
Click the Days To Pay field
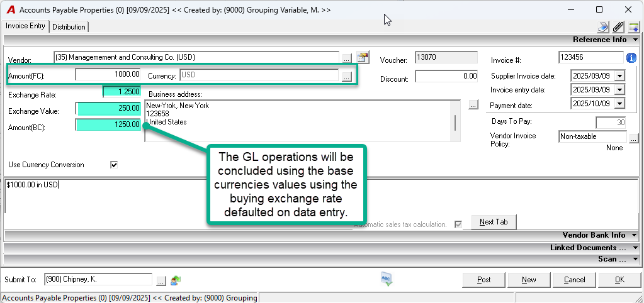tap(611, 123)
